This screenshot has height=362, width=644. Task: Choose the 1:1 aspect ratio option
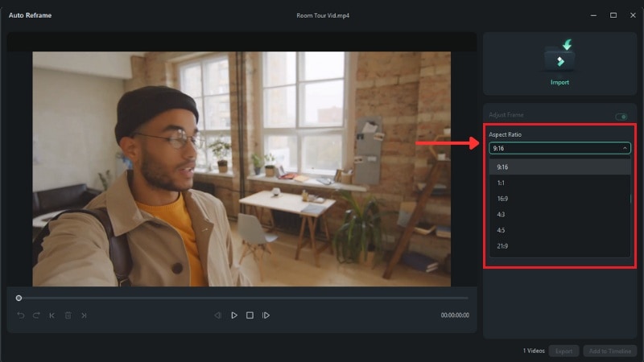[559, 183]
